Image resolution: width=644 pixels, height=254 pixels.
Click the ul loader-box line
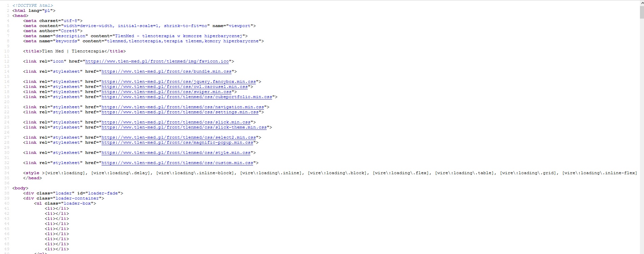[65, 204]
